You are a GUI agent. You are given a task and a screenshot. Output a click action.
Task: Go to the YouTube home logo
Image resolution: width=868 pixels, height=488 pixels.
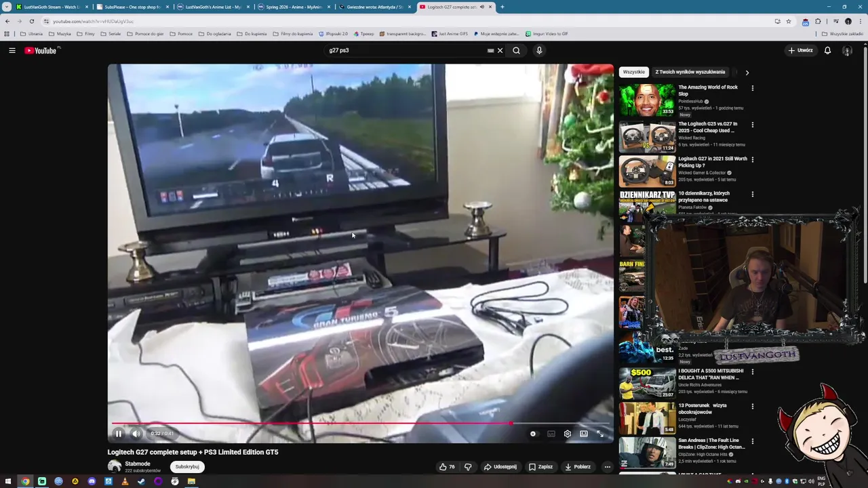point(42,50)
